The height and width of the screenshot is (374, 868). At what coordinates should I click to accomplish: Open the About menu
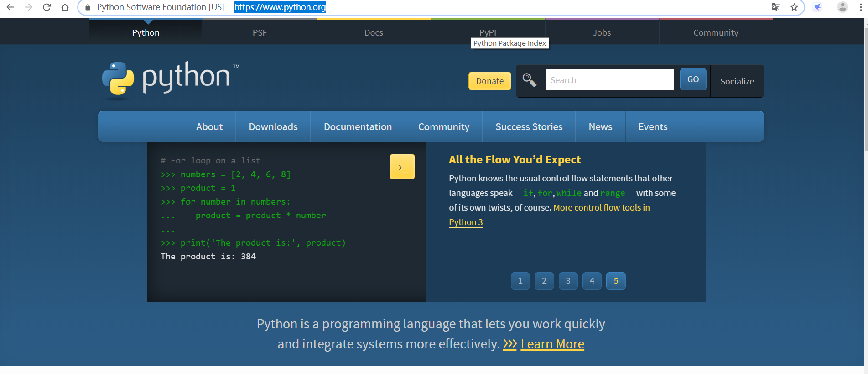tap(209, 127)
